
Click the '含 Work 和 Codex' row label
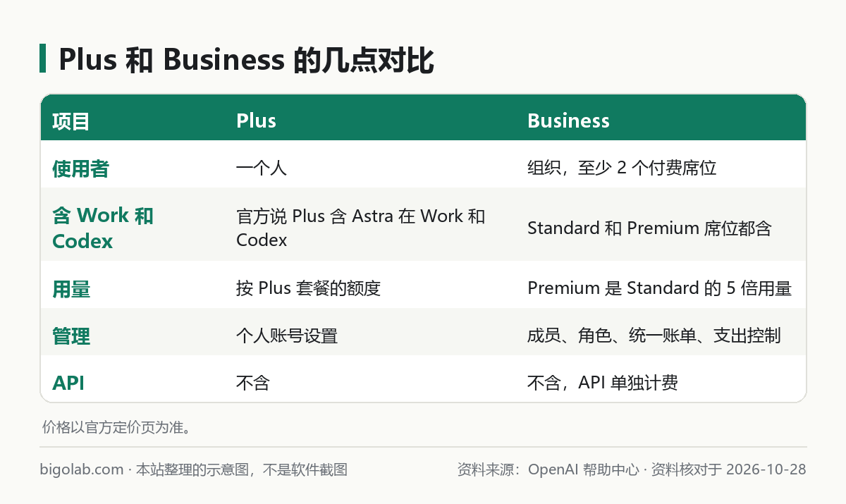click(103, 228)
